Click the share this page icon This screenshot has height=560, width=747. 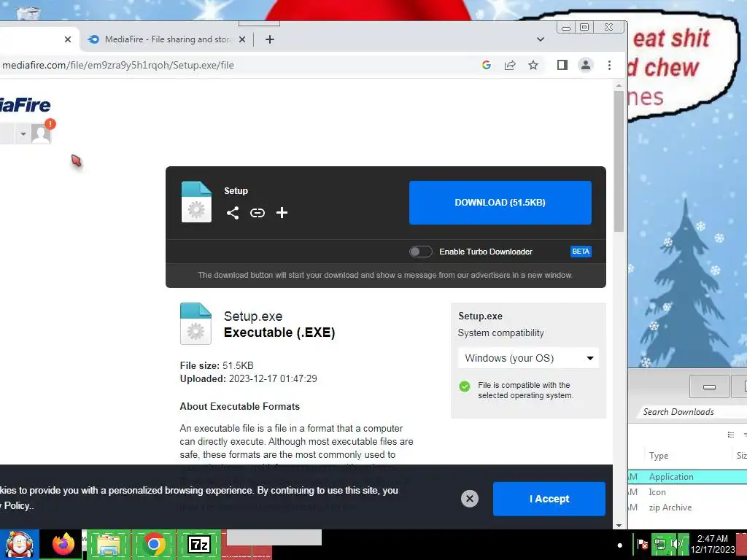point(510,65)
